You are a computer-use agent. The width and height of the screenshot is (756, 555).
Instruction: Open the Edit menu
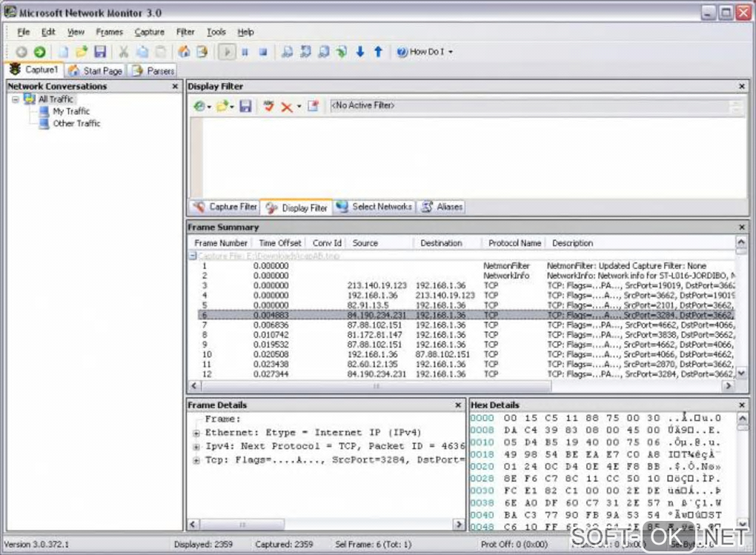point(48,32)
